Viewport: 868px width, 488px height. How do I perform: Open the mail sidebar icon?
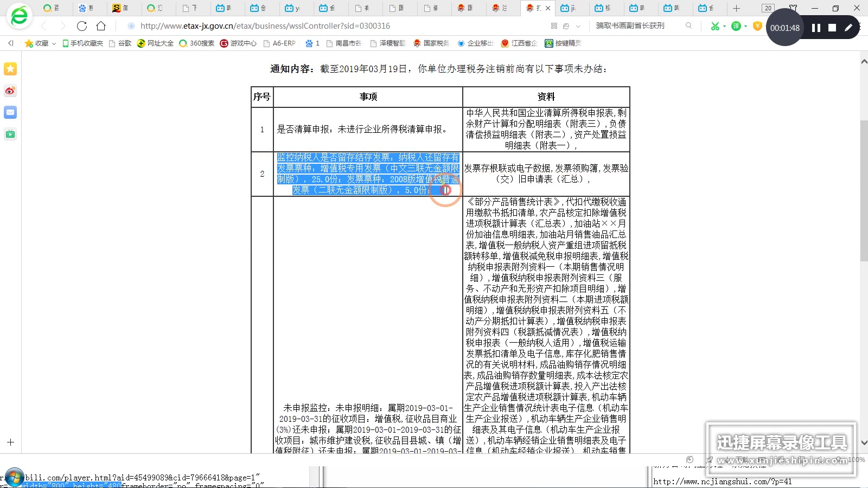coord(10,112)
